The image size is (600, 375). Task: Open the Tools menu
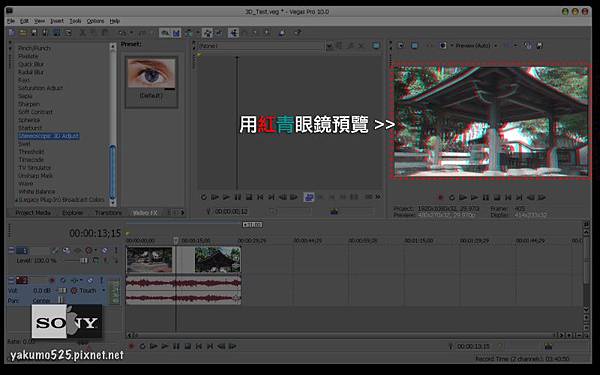coord(75,21)
